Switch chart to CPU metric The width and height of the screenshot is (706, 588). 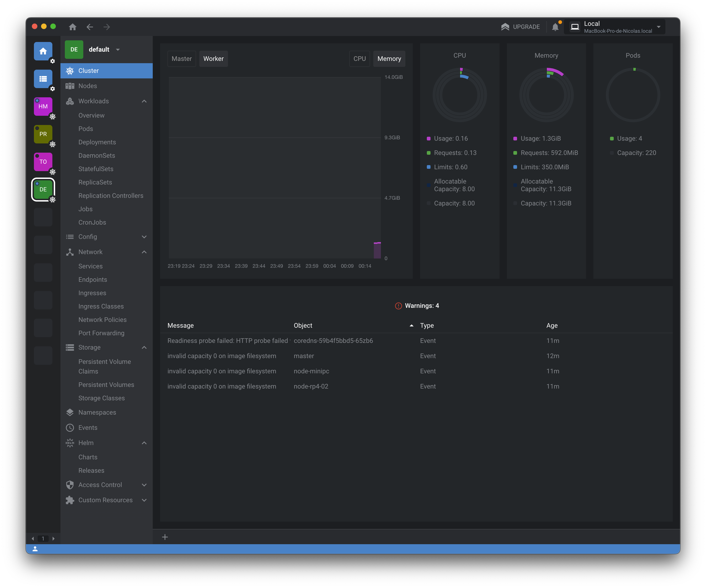[359, 59]
